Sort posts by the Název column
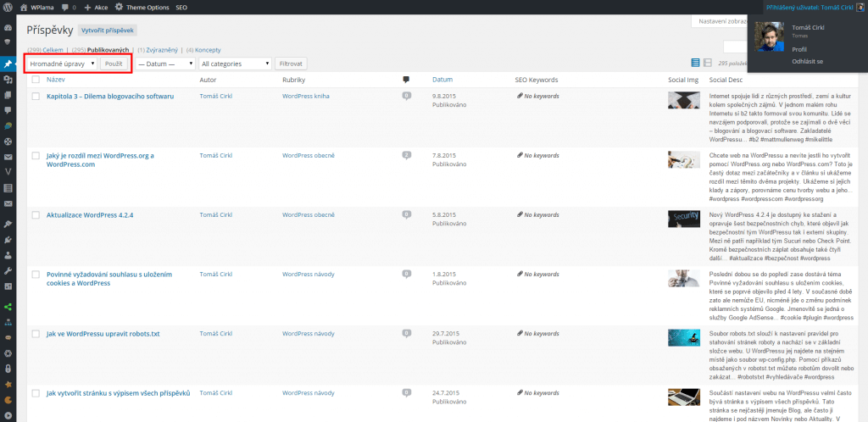 (56, 80)
